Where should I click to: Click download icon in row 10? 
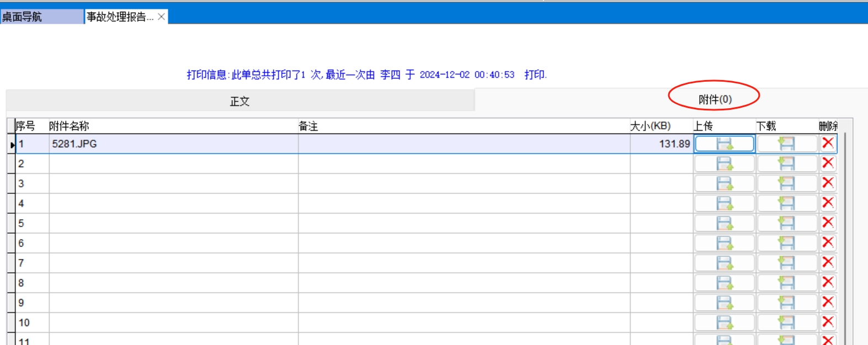coord(786,323)
